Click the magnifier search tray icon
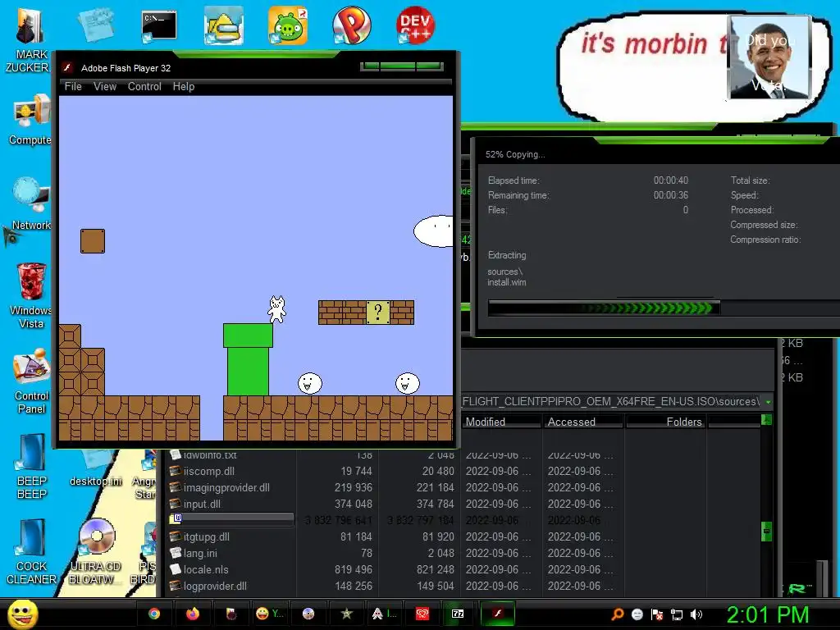840x630 pixels. coord(617,614)
